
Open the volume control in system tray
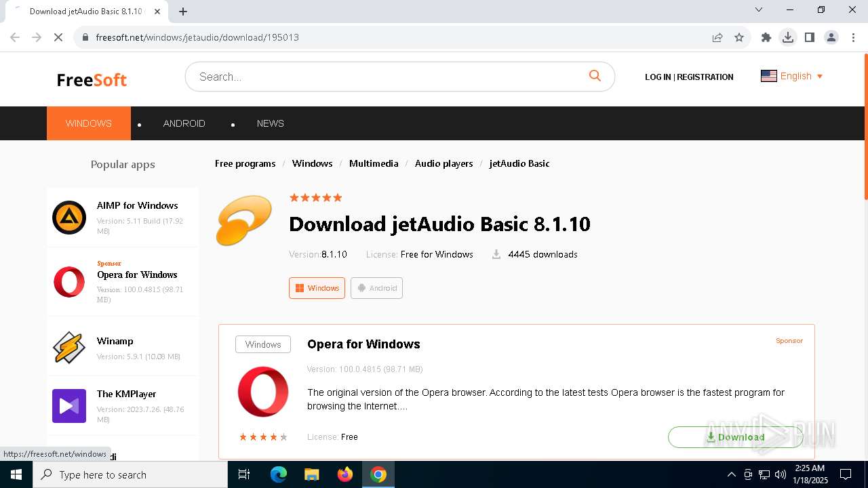(780, 474)
